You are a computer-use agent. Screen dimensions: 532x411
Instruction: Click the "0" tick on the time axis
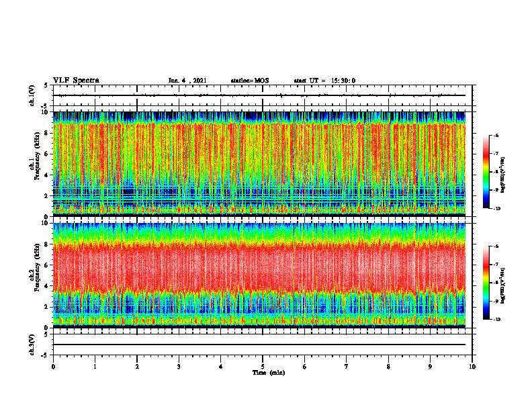(x=53, y=367)
